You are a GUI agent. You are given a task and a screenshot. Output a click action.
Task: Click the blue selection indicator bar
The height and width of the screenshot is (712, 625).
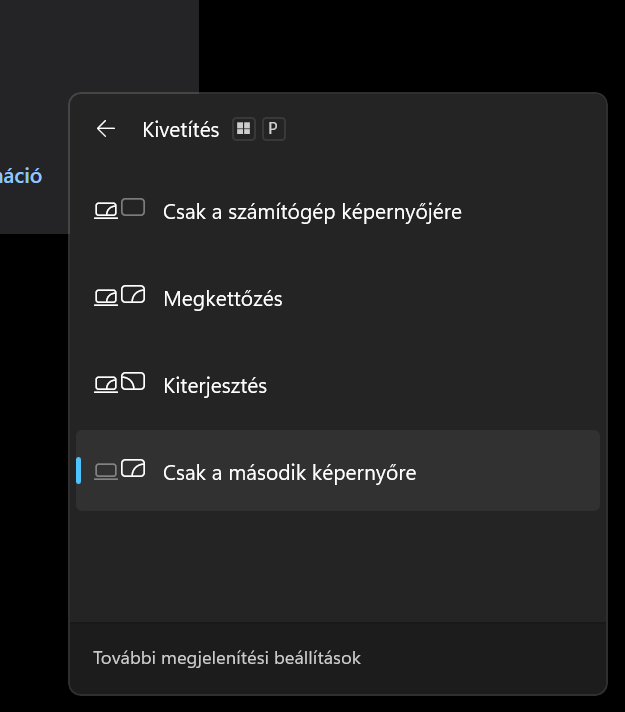pyautogui.click(x=79, y=471)
